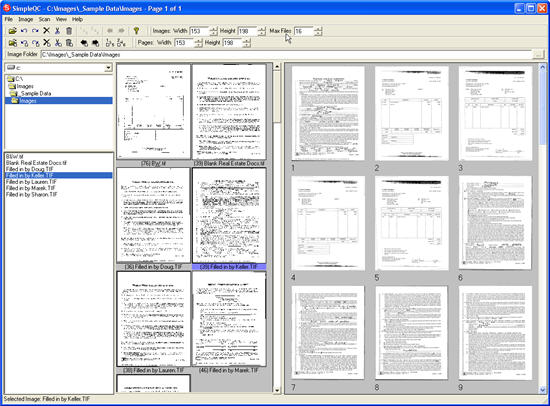This screenshot has height=406, width=550.
Task: Click the trash can delete icon
Action: pyautogui.click(x=69, y=31)
